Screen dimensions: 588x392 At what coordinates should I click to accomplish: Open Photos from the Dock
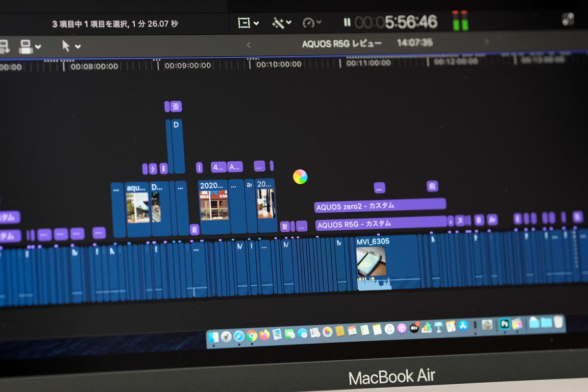pos(327,332)
